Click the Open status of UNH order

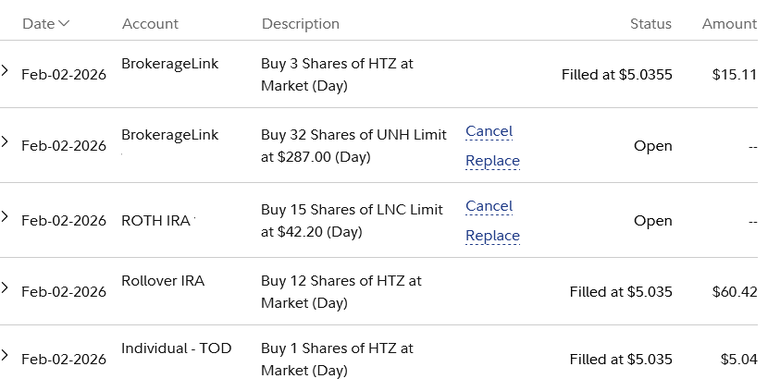[x=653, y=146]
